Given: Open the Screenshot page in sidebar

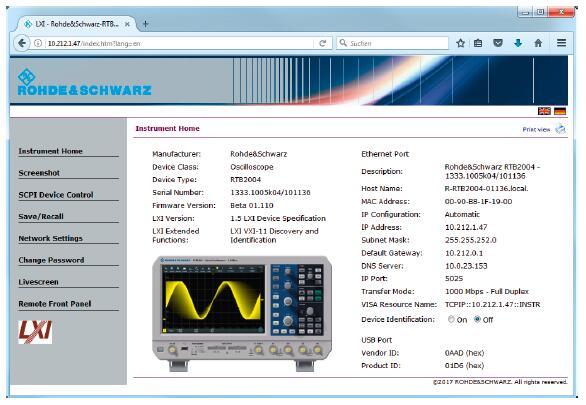Looking at the screenshot, I should tap(39, 173).
